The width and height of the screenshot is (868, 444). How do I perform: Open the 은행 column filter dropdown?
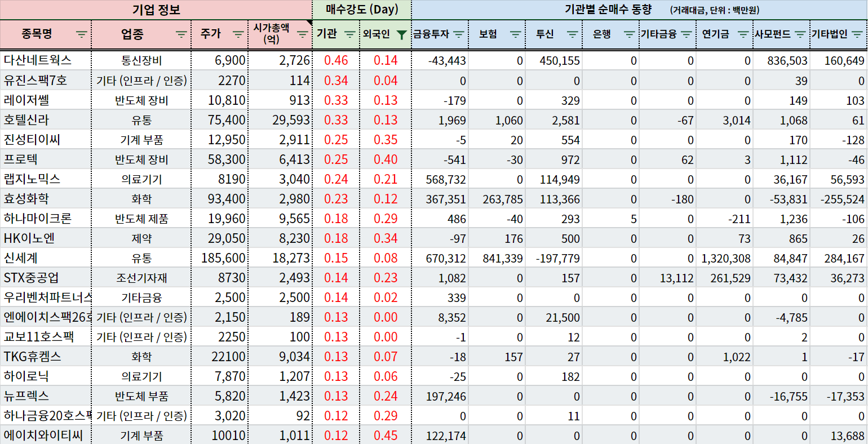pos(630,34)
